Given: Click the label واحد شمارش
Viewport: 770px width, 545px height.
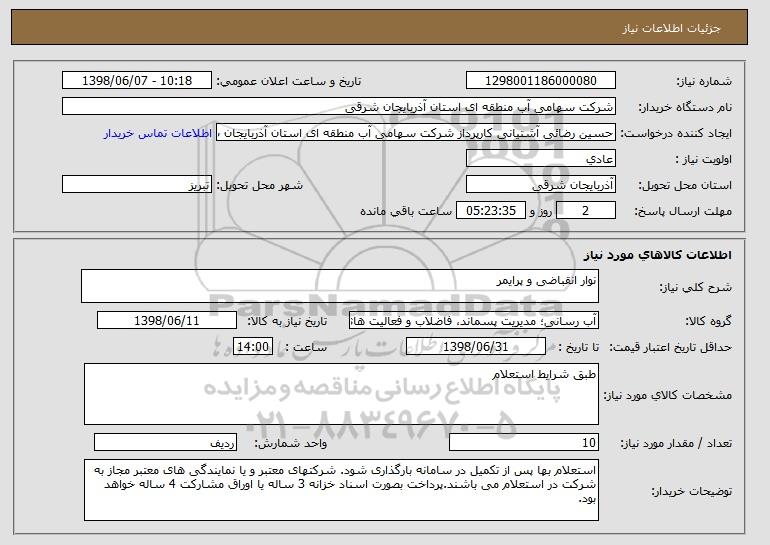Looking at the screenshot, I should point(291,443).
